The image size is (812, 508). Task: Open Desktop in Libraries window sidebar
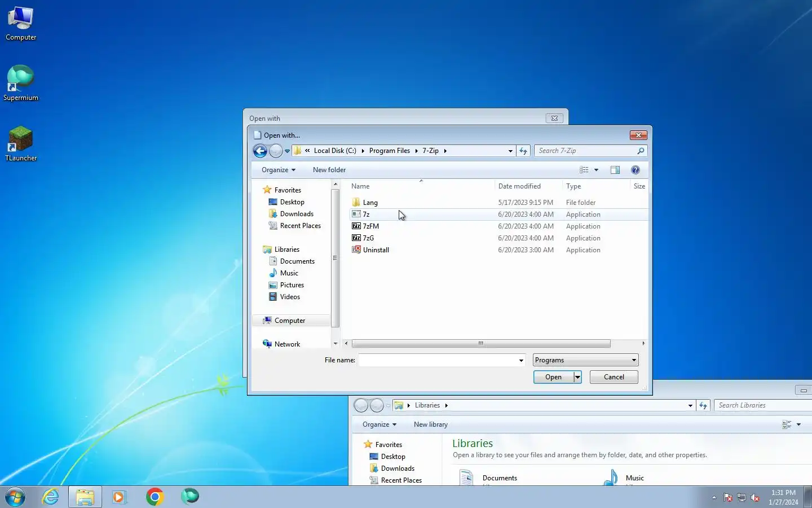[x=392, y=457]
